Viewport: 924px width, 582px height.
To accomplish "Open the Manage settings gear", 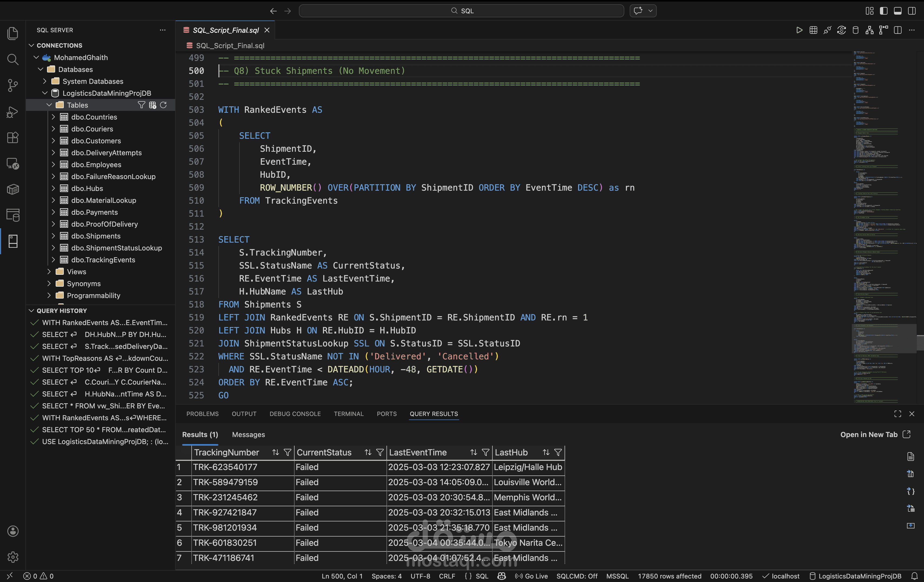I will coord(13,557).
